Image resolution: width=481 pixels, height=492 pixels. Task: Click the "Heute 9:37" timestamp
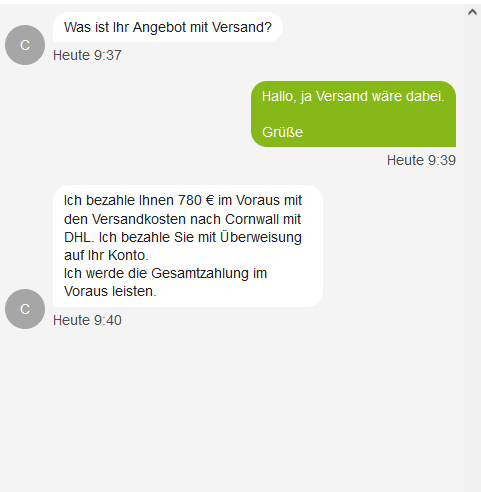(x=87, y=55)
